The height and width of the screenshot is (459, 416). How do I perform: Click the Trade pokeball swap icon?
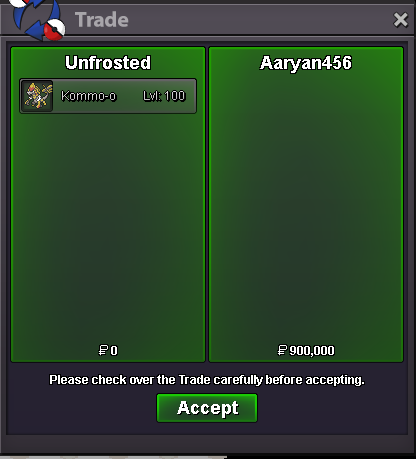(37, 19)
